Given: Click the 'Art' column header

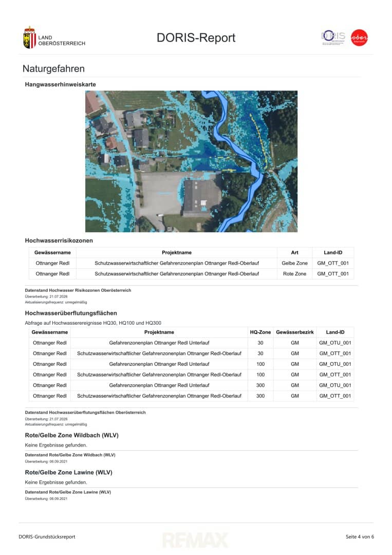Looking at the screenshot, I should click(x=295, y=252).
